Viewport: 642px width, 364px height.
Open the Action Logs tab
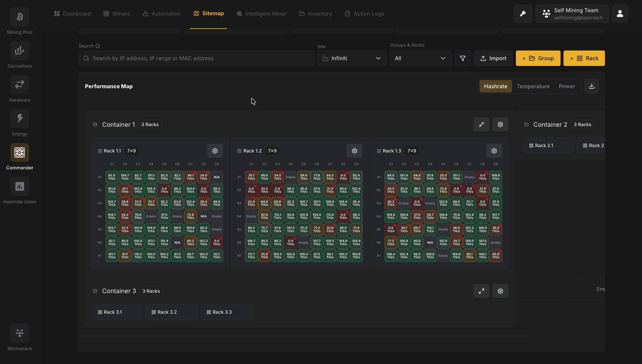[364, 14]
